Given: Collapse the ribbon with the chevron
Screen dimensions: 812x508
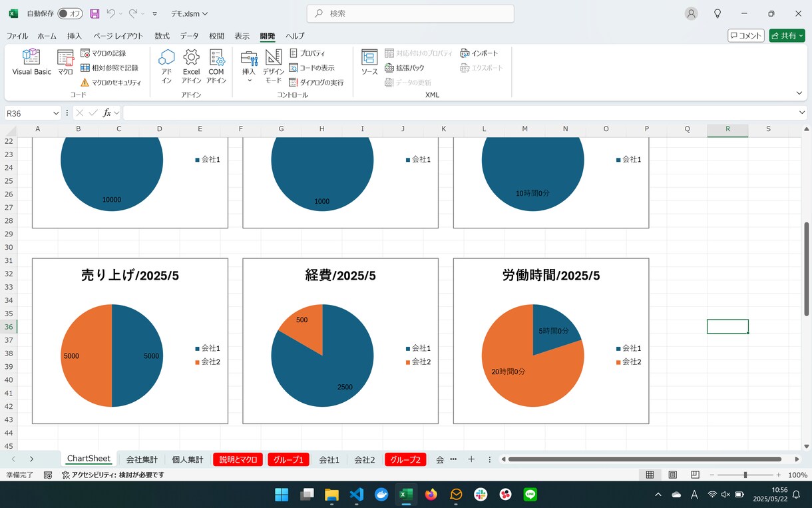Looking at the screenshot, I should [x=799, y=93].
